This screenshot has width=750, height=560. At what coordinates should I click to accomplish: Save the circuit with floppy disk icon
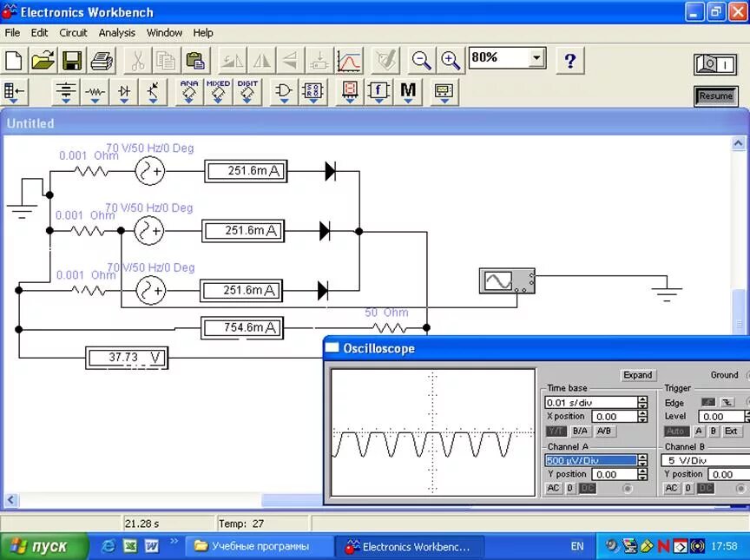[72, 61]
